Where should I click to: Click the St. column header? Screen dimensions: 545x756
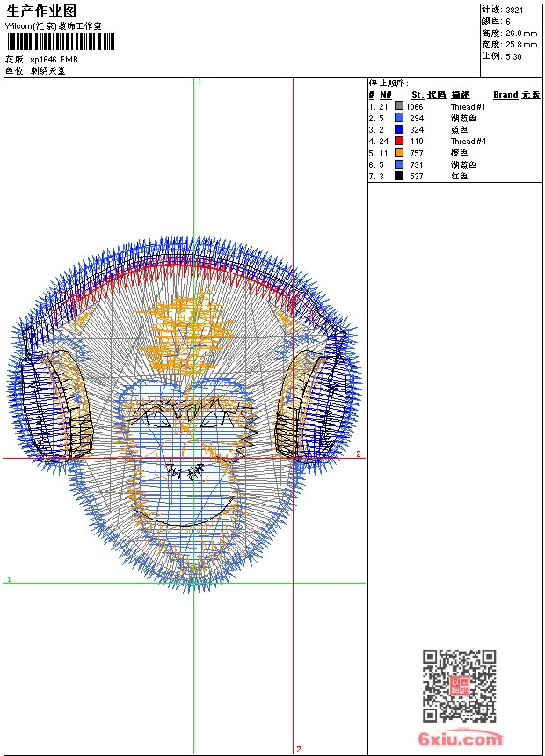[418, 95]
